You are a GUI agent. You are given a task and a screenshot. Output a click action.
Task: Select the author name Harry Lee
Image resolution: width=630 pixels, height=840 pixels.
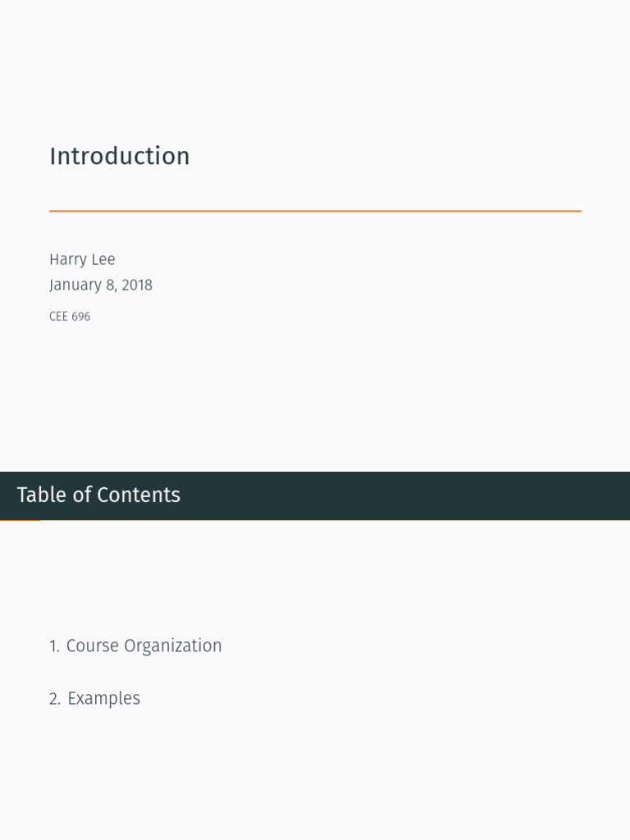82,259
